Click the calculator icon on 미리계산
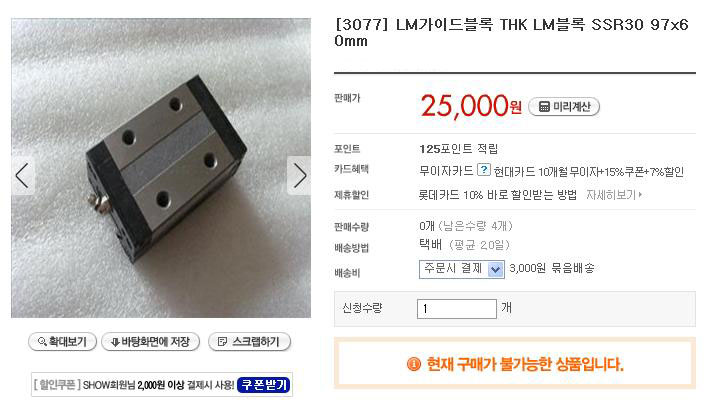715x406 pixels. pyautogui.click(x=544, y=107)
